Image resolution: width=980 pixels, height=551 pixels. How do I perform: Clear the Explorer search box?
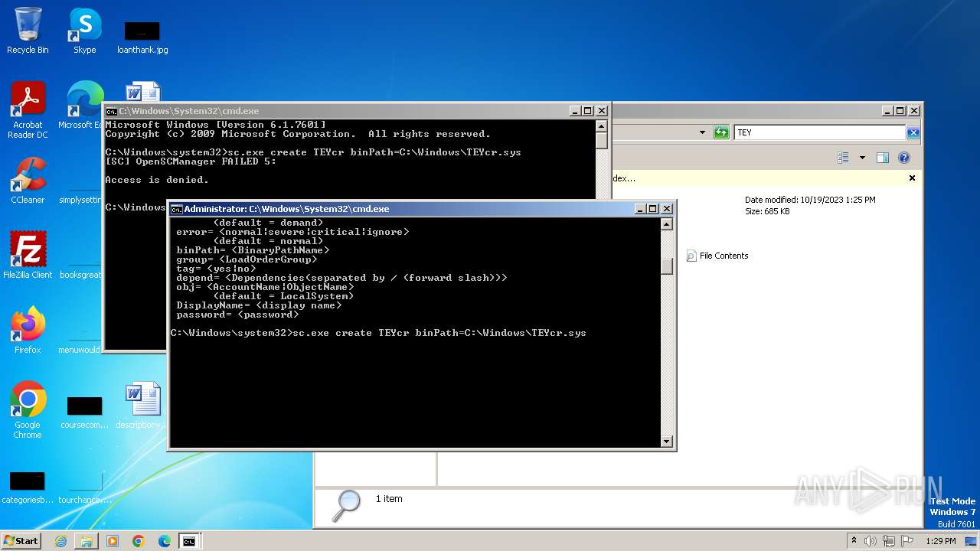point(913,132)
